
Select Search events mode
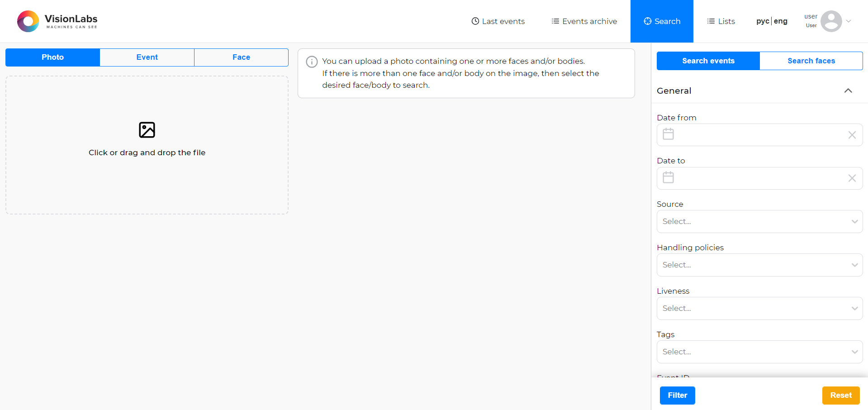pos(707,61)
